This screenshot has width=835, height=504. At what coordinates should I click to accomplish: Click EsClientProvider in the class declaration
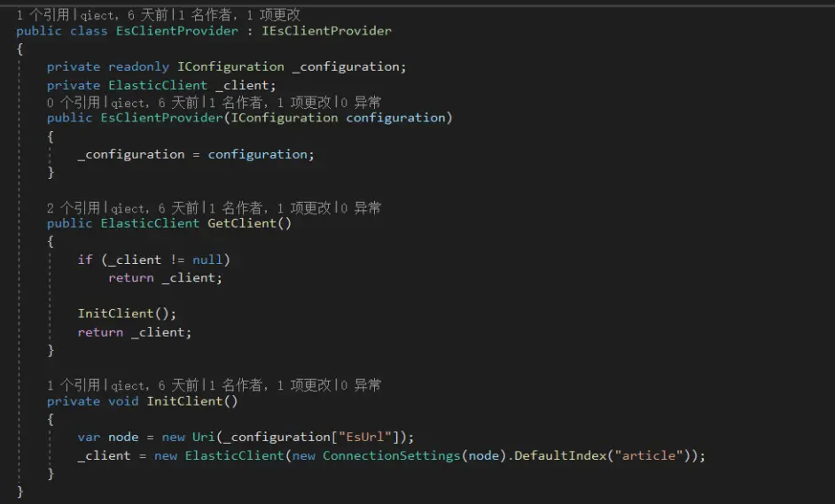(x=177, y=31)
